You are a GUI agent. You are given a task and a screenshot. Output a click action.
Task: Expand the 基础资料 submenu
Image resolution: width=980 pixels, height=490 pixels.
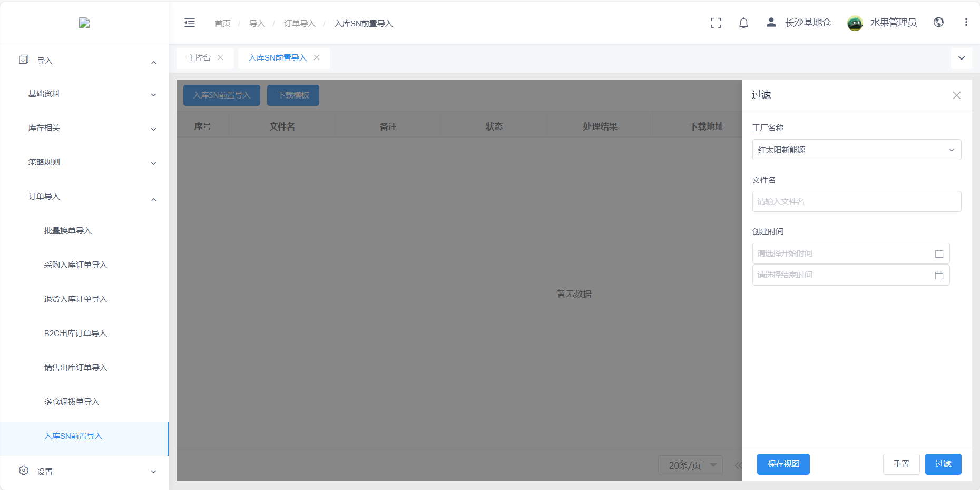coord(154,95)
